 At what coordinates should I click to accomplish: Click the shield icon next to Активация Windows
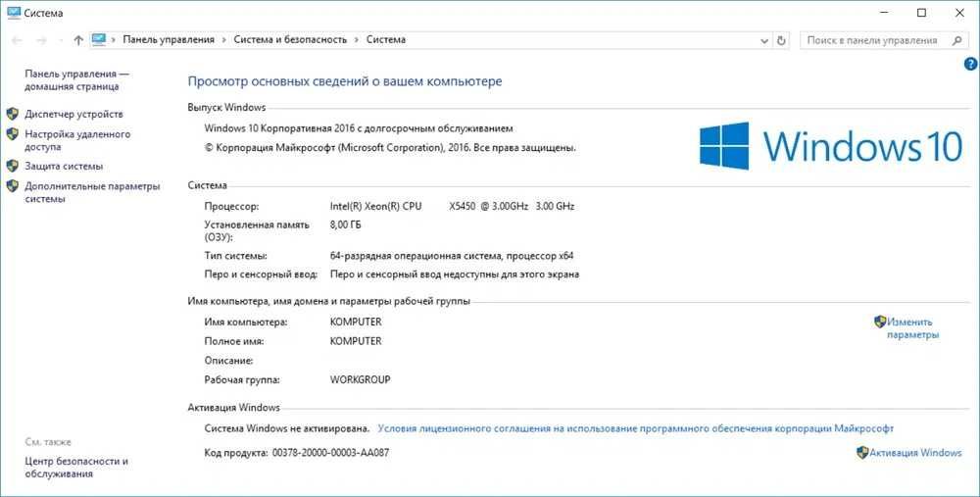(862, 452)
